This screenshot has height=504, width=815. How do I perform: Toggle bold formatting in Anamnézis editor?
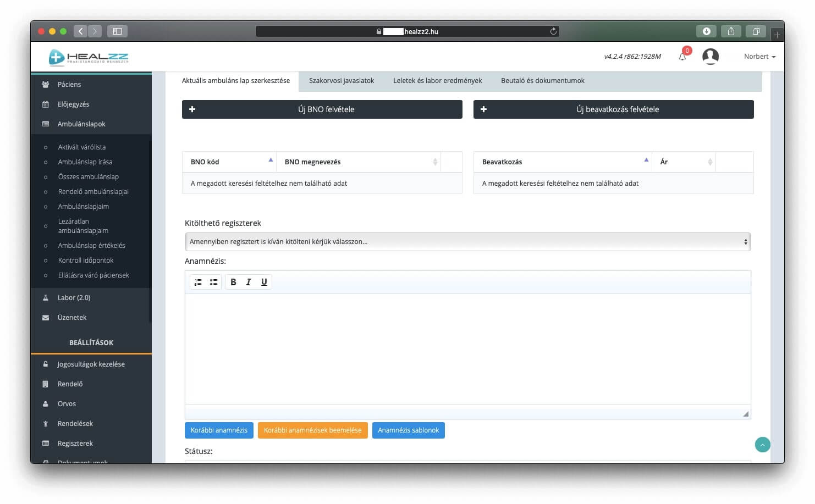click(233, 282)
